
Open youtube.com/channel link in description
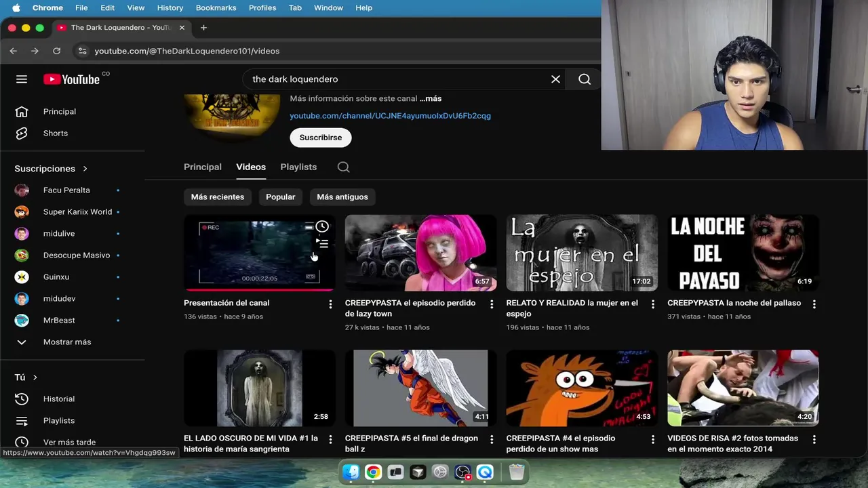[391, 116]
